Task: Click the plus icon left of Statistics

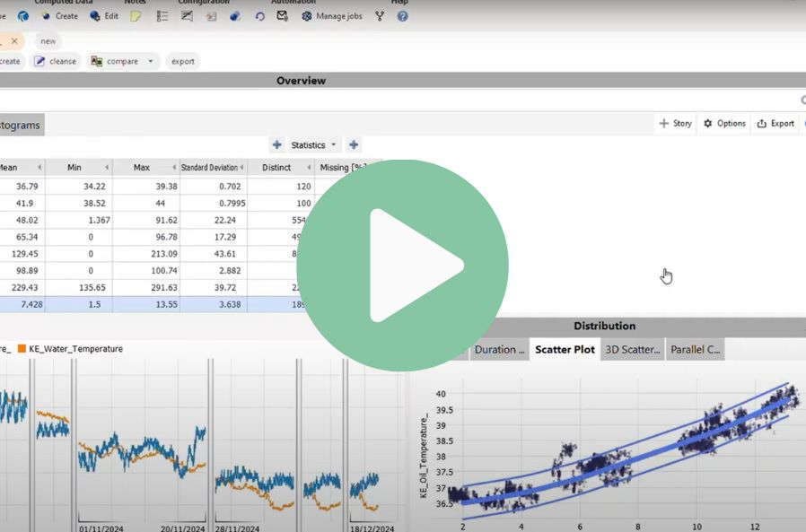Action: [x=277, y=145]
